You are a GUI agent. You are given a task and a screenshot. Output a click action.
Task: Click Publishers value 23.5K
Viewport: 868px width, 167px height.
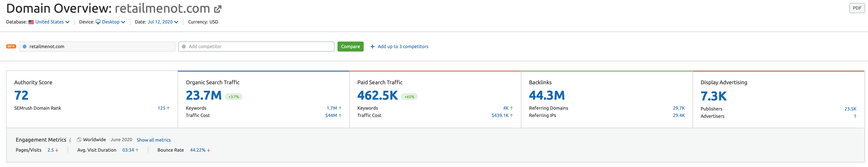(850, 109)
